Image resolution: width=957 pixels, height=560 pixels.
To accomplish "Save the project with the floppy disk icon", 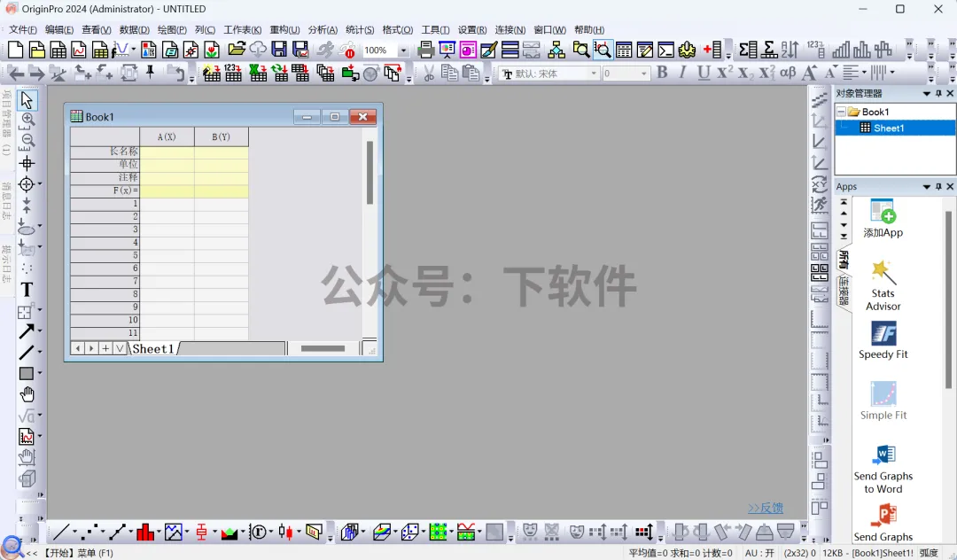I will coord(279,50).
